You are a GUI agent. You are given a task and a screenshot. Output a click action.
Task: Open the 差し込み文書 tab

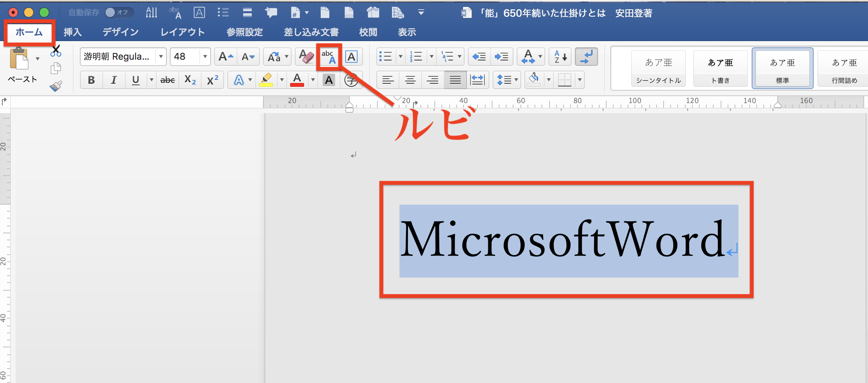[311, 32]
